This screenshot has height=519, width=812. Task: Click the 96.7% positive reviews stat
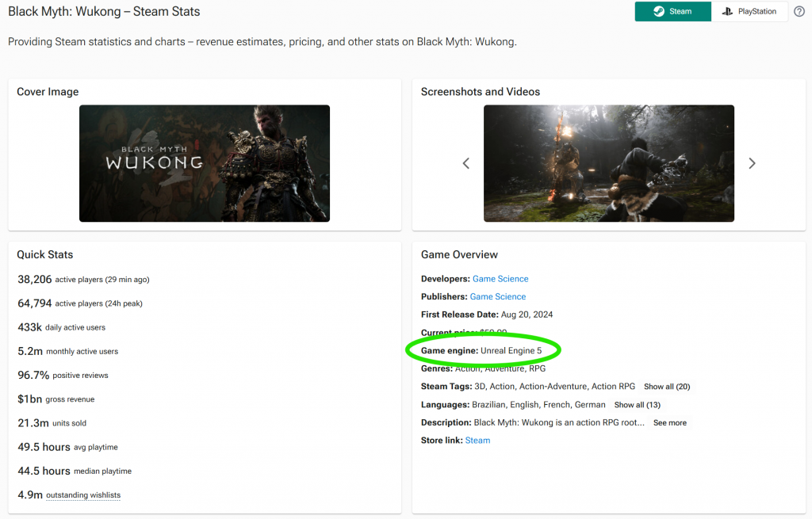coord(63,375)
